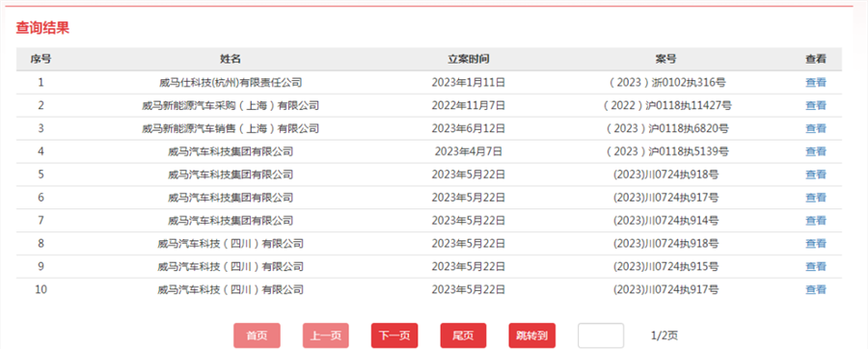Open 查看 link for row 1 威马仕科技(杭州)
The image size is (868, 349).
(815, 82)
